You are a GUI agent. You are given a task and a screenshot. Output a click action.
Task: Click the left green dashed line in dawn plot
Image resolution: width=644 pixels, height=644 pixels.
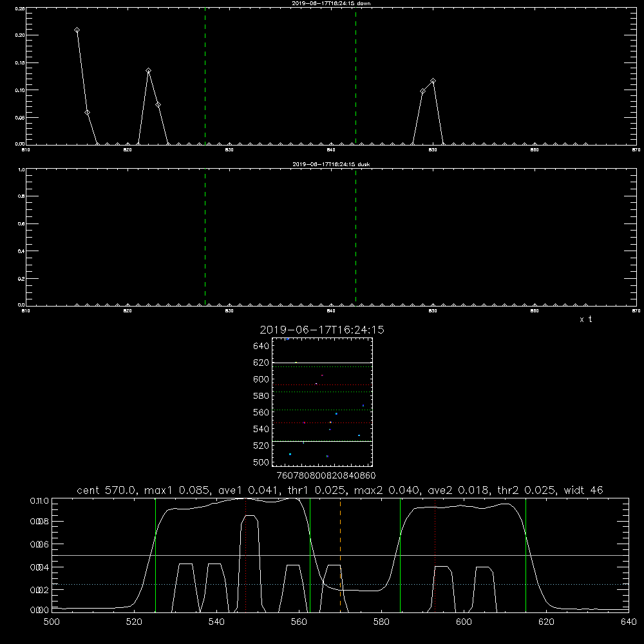(x=205, y=76)
